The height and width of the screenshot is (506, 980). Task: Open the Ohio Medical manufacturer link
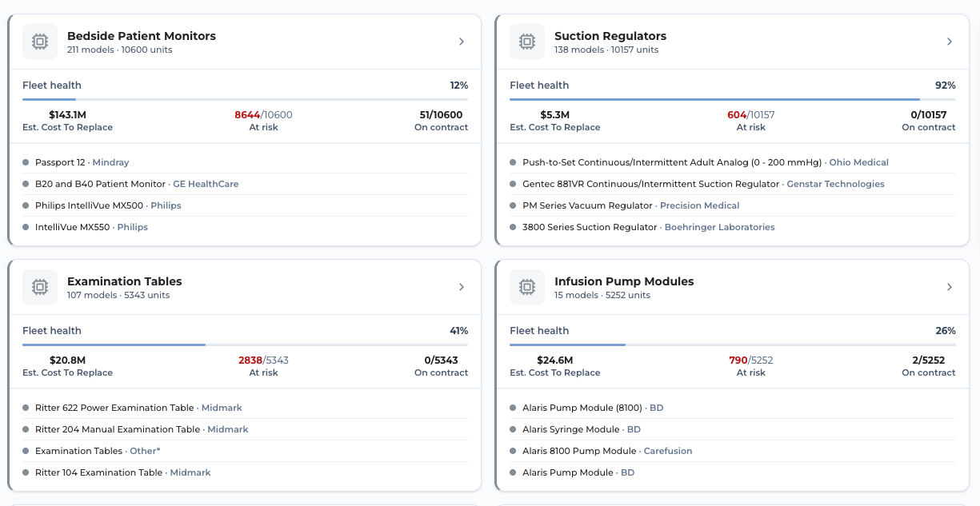[858, 162]
